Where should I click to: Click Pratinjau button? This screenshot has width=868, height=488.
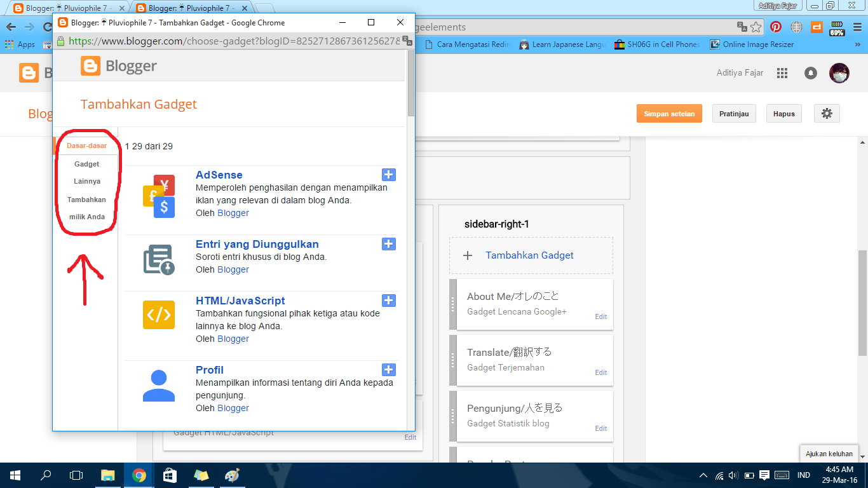click(x=734, y=114)
